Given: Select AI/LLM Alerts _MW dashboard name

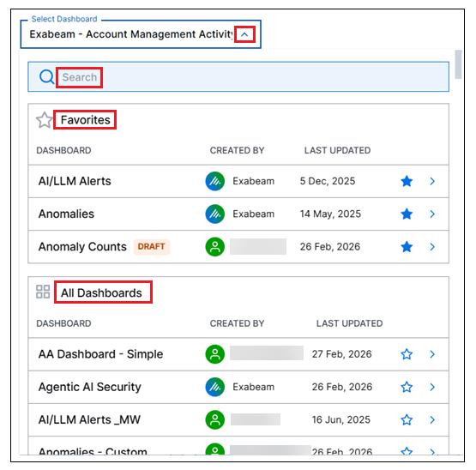Looking at the screenshot, I should coord(89,420).
